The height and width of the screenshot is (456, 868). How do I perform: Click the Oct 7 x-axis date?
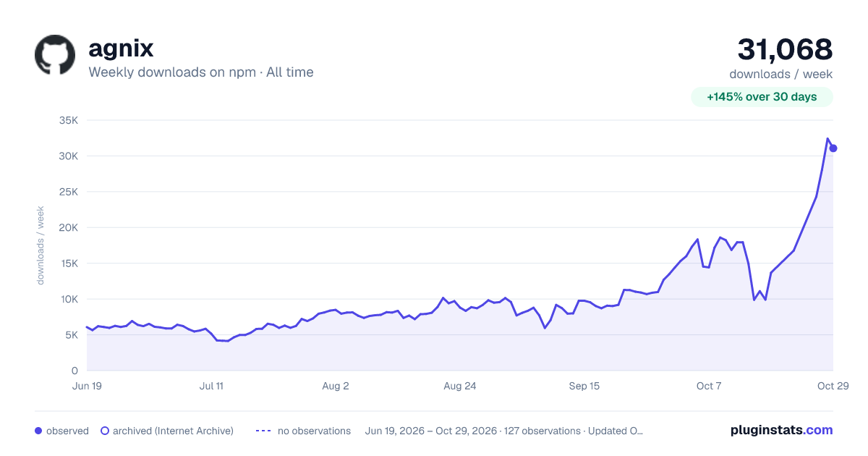[709, 386]
